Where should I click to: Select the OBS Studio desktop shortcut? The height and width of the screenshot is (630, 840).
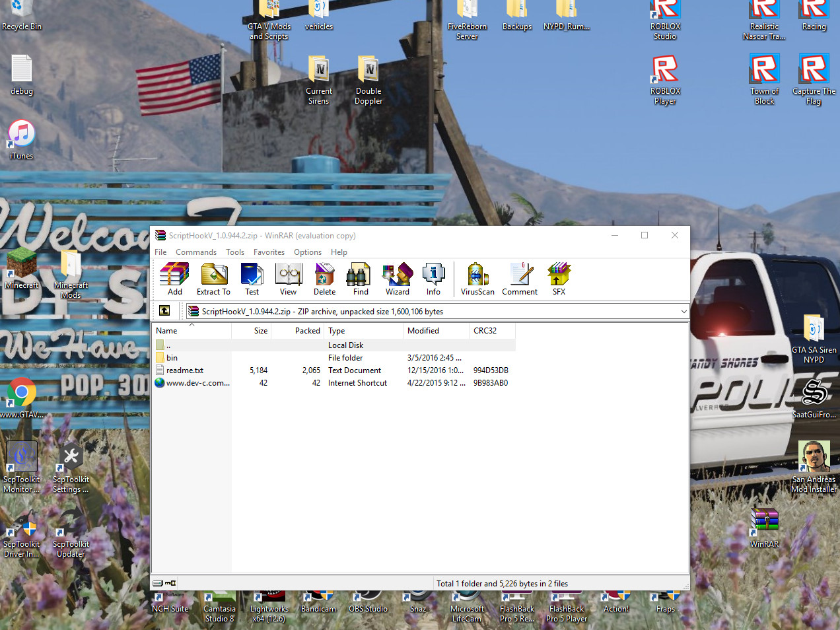pos(368,602)
